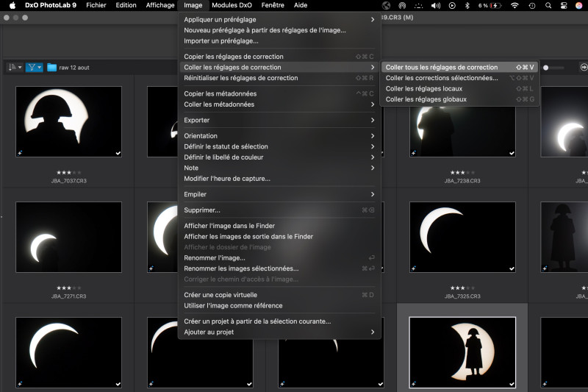Choose Nouveau préréglage à partir des réglages
The image size is (588, 392).
tap(279, 30)
